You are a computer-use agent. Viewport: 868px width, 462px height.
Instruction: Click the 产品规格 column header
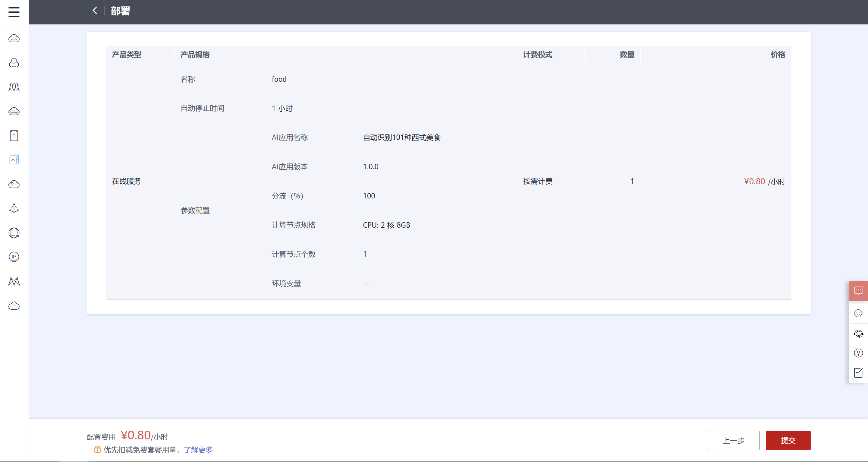195,55
